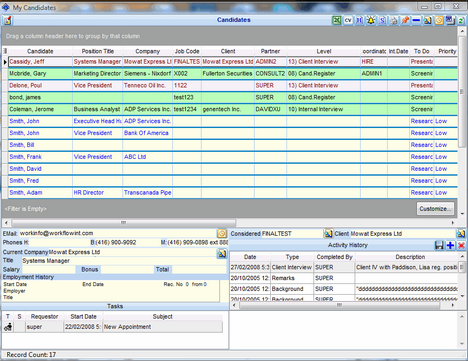
Task: Click the activity history horizontal scrollbar thumb
Action: (x=339, y=305)
